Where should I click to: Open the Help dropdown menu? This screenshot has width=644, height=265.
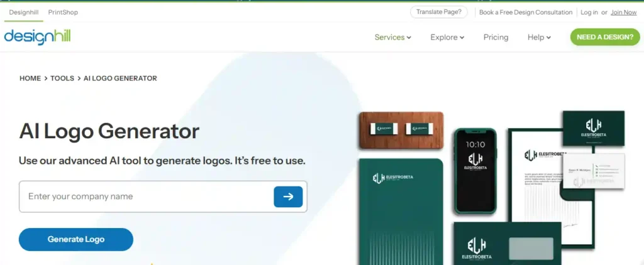539,37
